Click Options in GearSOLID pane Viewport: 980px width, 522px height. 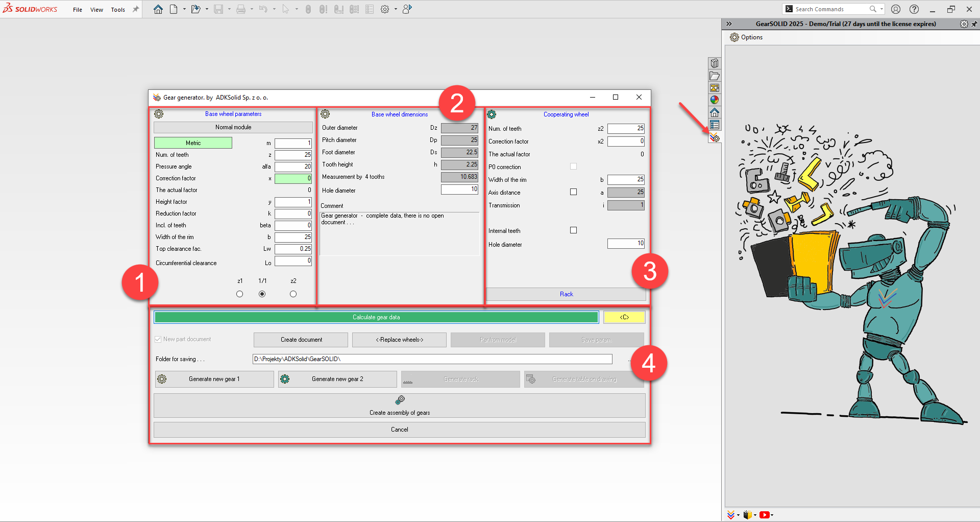[752, 37]
